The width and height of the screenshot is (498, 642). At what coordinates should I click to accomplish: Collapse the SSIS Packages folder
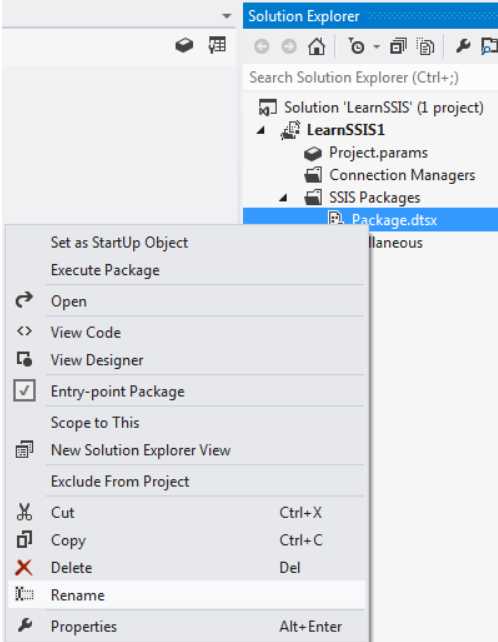pyautogui.click(x=283, y=198)
